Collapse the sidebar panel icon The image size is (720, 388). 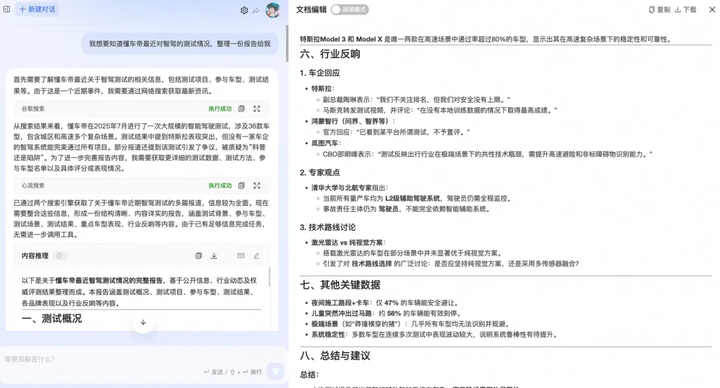(x=6, y=9)
